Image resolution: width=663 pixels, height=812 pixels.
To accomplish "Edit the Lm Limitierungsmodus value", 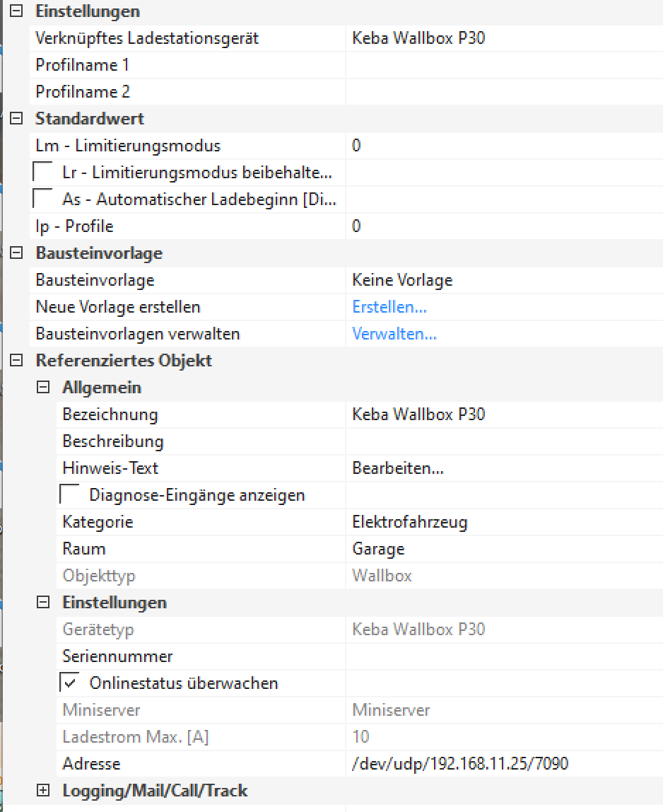I will pyautogui.click(x=503, y=146).
